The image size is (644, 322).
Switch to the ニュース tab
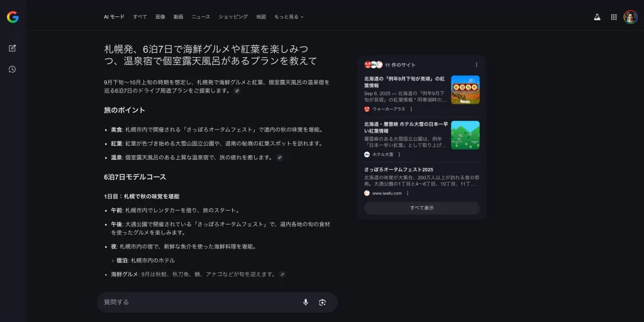[x=201, y=17]
